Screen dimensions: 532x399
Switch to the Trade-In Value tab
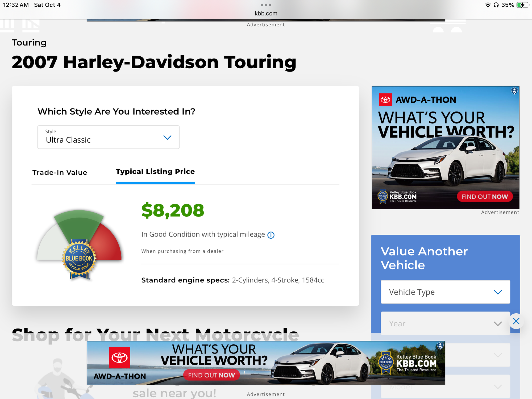pos(60,173)
